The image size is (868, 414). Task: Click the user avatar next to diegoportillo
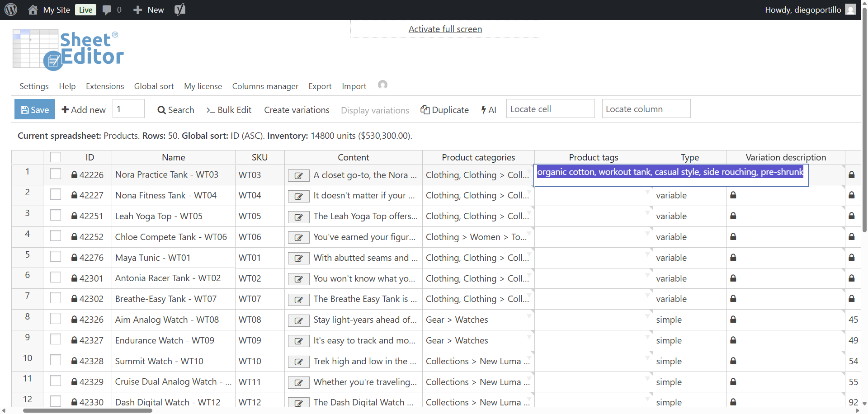[x=850, y=9]
